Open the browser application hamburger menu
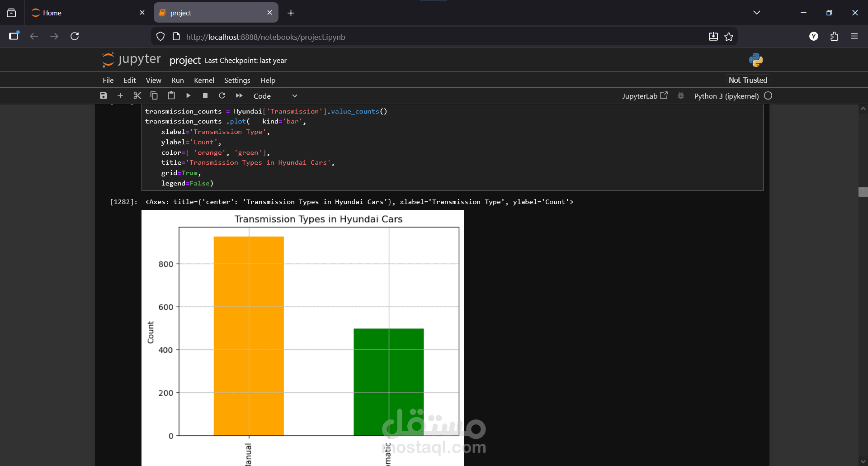The image size is (868, 466). [854, 36]
